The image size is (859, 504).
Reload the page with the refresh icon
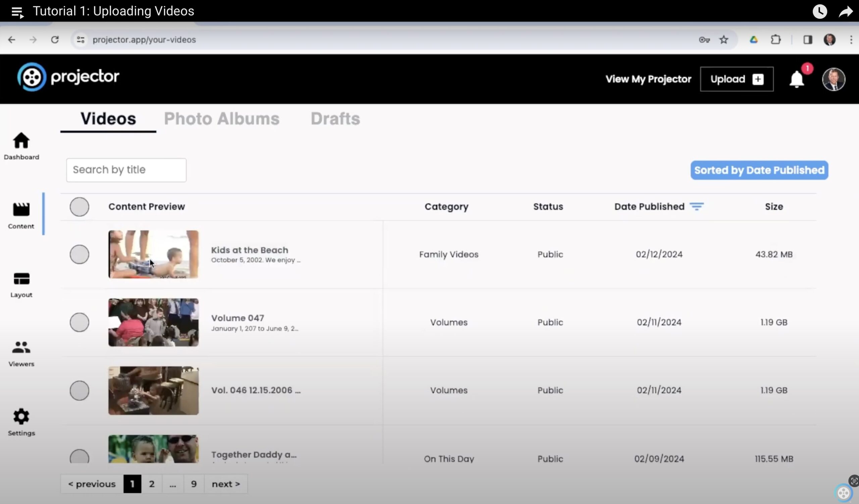[x=55, y=40]
